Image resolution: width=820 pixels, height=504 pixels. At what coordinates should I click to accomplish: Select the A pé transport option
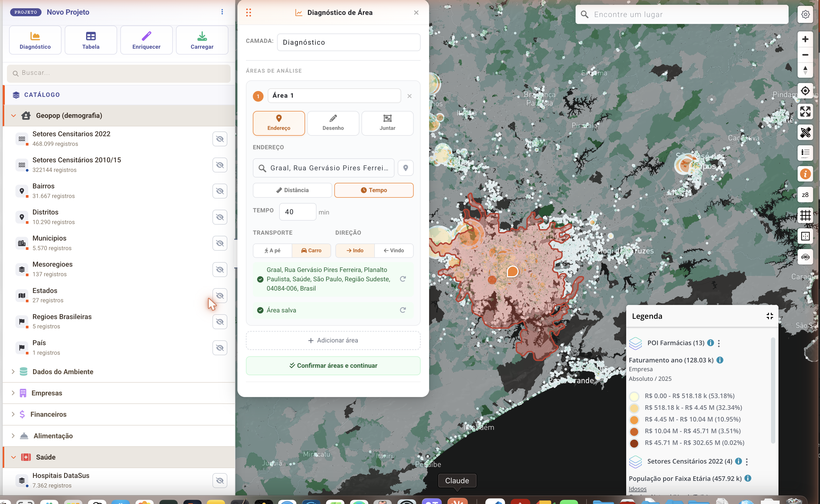(x=272, y=250)
